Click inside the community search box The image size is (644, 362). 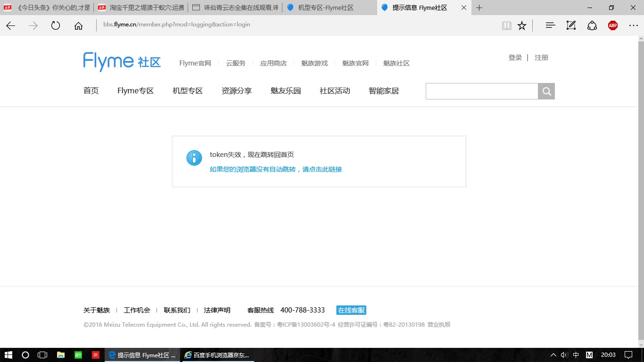(x=481, y=91)
